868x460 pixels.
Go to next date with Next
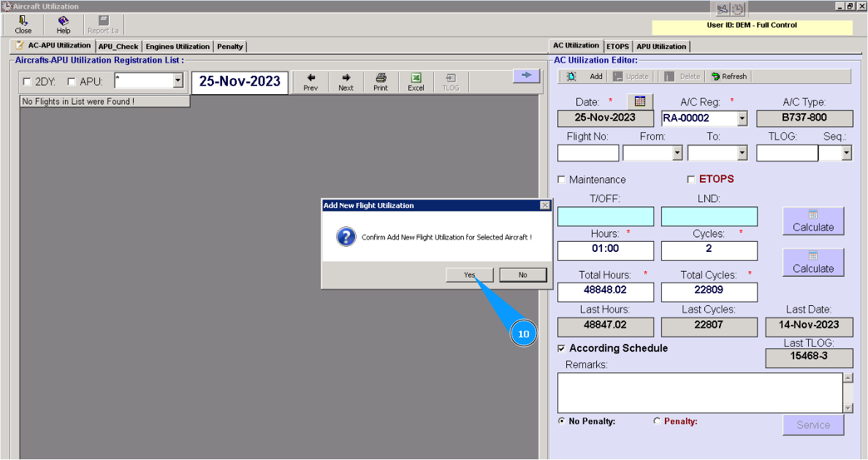tap(346, 82)
